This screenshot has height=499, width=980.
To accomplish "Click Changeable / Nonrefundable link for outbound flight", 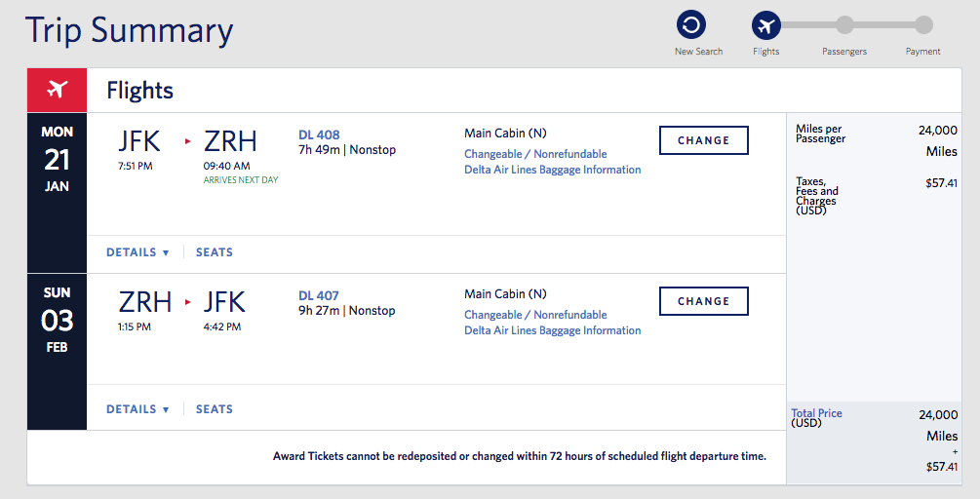I will pyautogui.click(x=535, y=154).
